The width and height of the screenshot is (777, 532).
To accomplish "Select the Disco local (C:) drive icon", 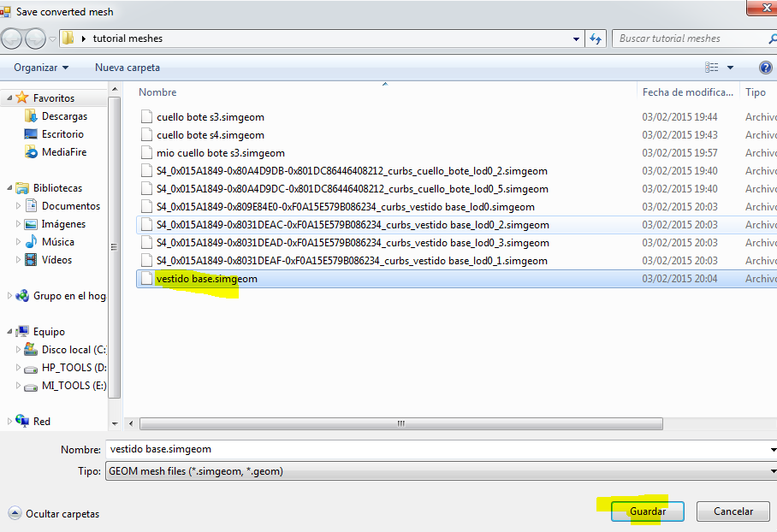I will tap(32, 350).
